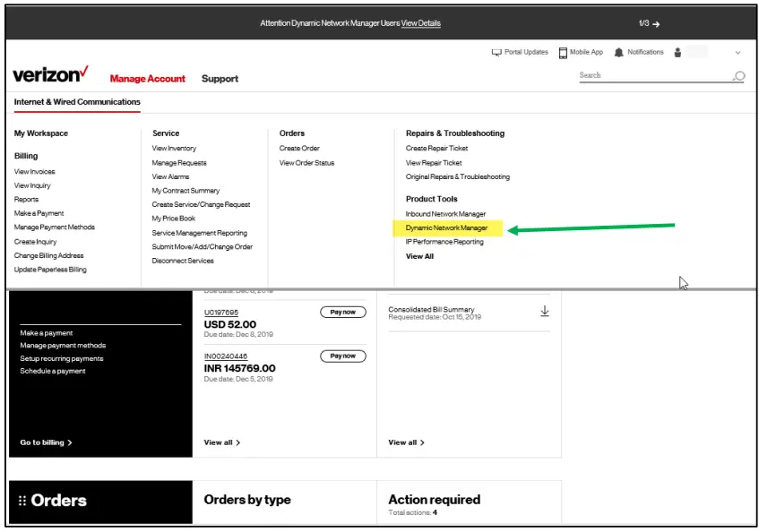Click the Portal Updates icon

point(495,52)
